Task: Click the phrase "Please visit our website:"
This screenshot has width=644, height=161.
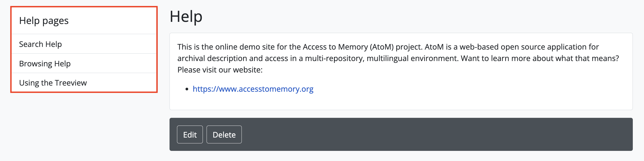Action: [x=220, y=70]
